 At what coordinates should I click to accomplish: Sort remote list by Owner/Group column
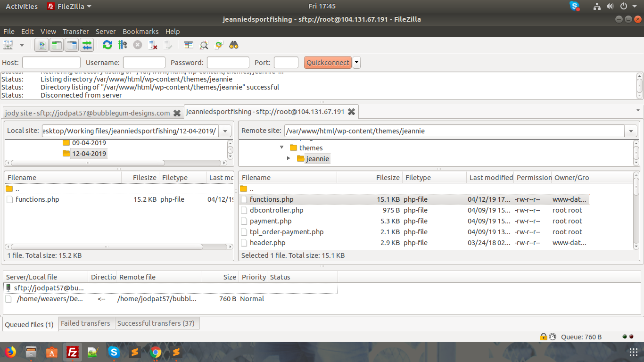570,178
